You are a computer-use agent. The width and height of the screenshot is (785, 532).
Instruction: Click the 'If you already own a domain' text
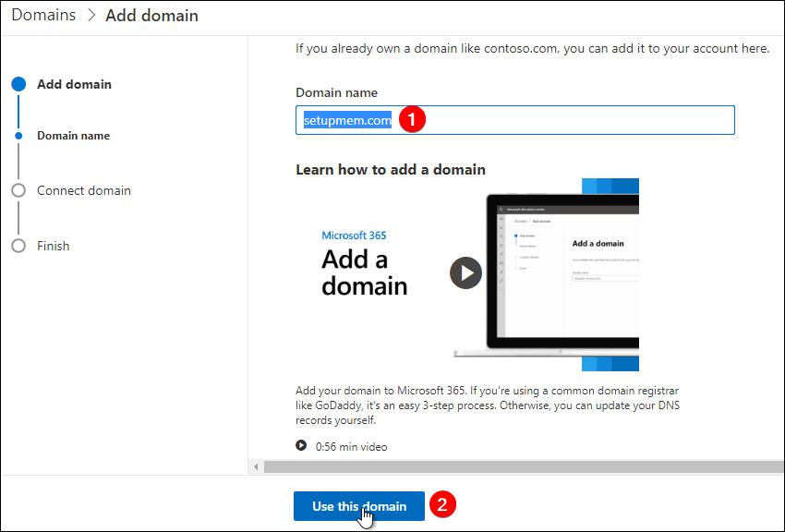532,49
